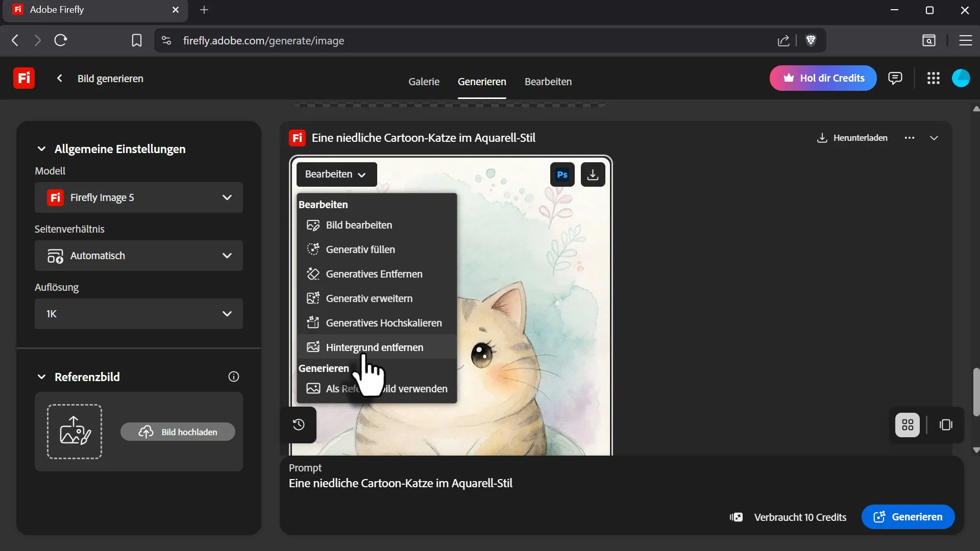Select Hintergrund entfernen from the menu

click(x=375, y=347)
